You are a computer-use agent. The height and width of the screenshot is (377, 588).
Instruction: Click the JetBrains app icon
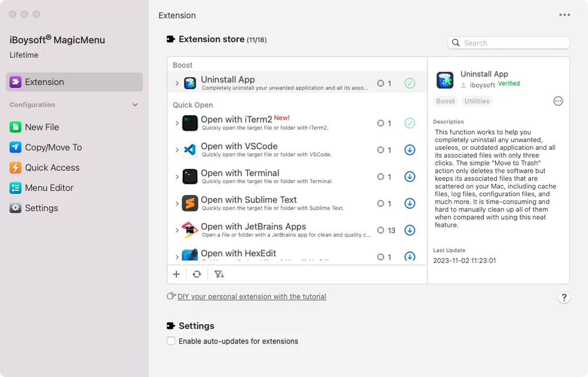[x=190, y=230]
